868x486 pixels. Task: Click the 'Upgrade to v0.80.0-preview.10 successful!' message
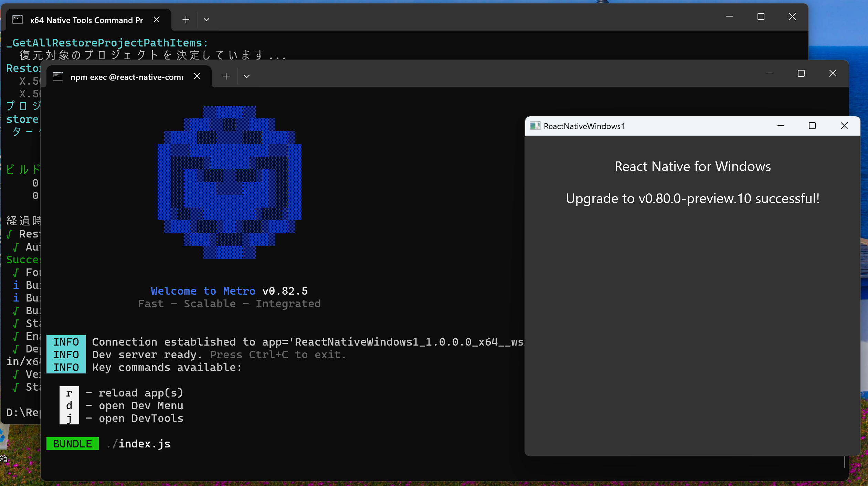(692, 198)
